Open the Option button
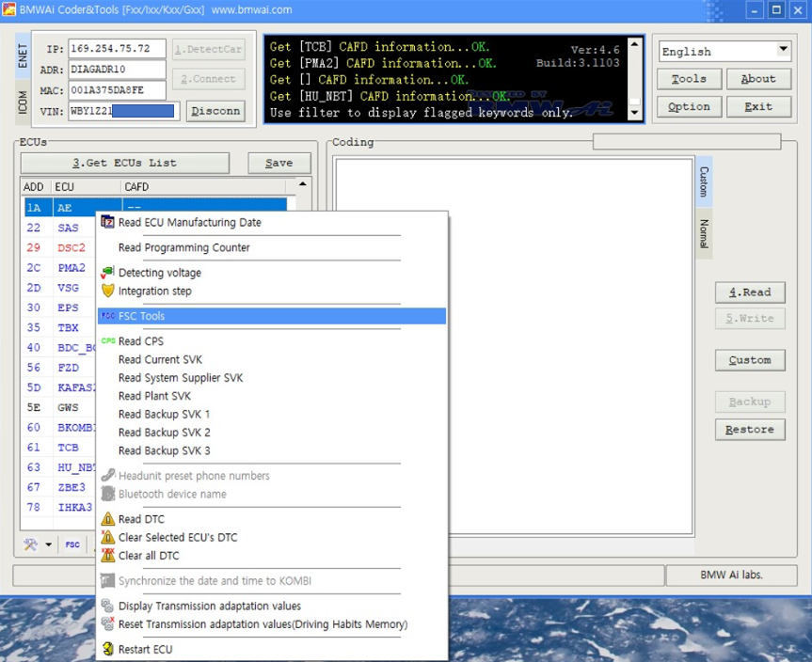Image resolution: width=812 pixels, height=662 pixels. point(690,106)
